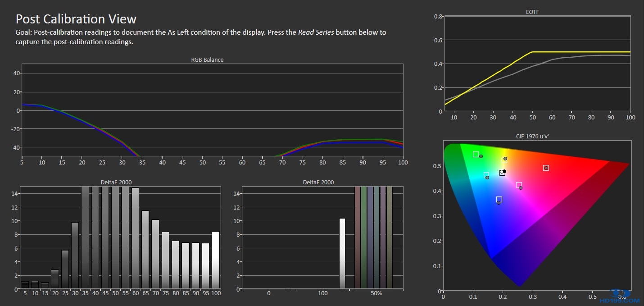This screenshot has width=644, height=306.
Task: Click the Read Series text in instructions
Action: tap(316, 32)
